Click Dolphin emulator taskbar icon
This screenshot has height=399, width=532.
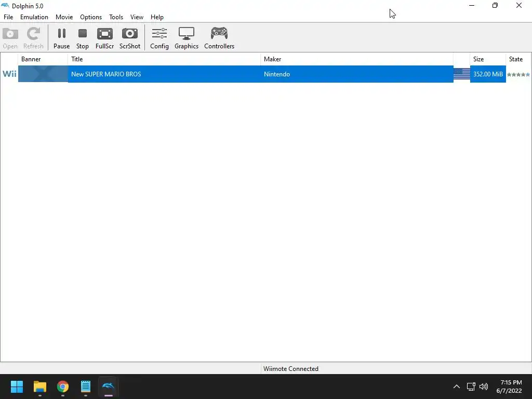pos(108,387)
